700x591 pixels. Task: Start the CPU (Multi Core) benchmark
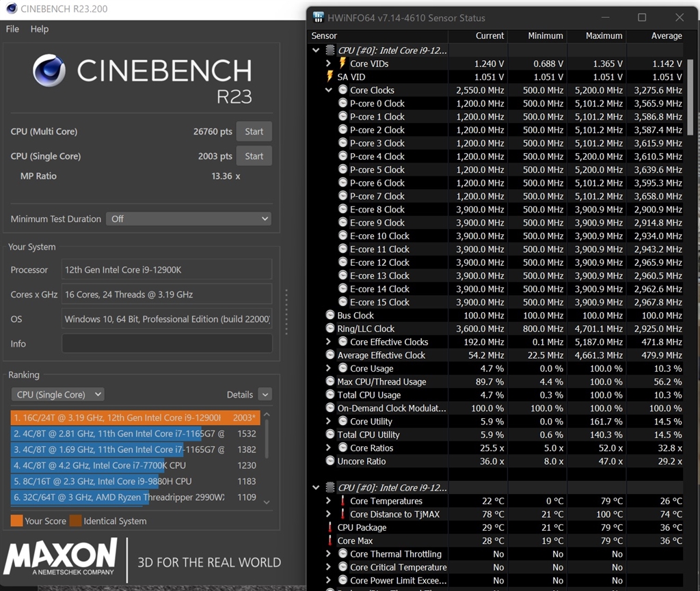[x=254, y=132]
